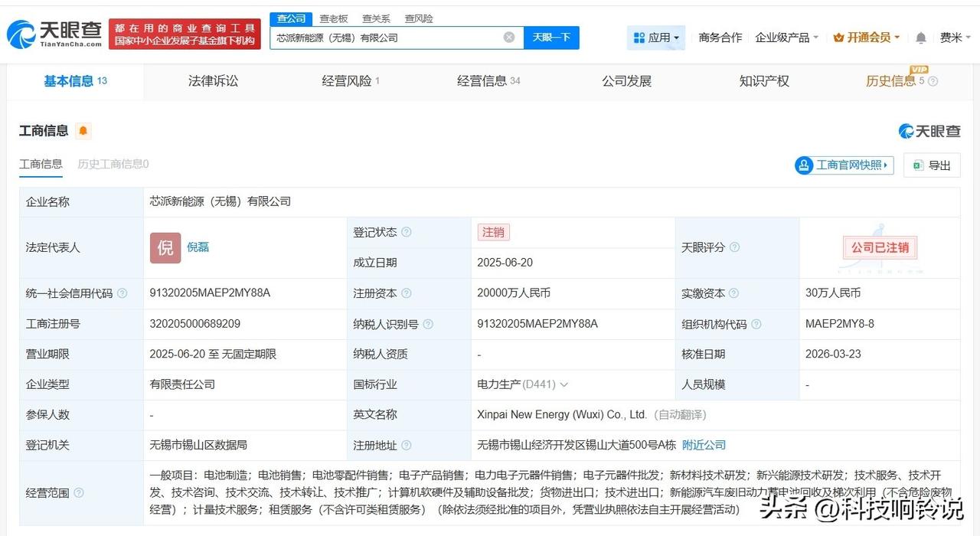This screenshot has height=536, width=980.
Task: Click the 倪 avatar for legal representative
Action: point(165,247)
